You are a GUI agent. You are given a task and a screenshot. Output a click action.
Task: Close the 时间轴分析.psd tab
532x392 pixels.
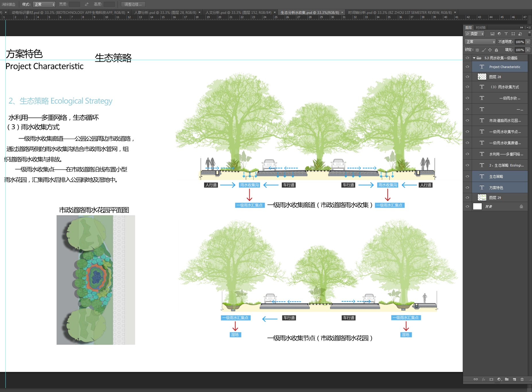(455, 12)
